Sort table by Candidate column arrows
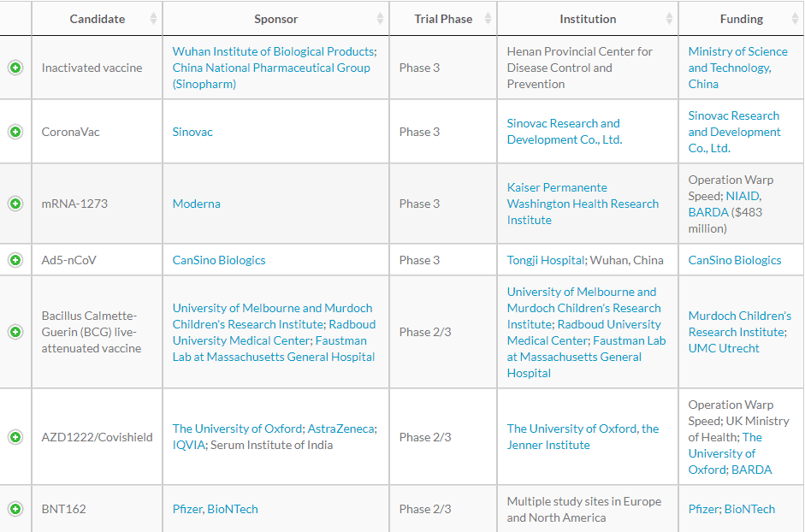 click(x=153, y=19)
